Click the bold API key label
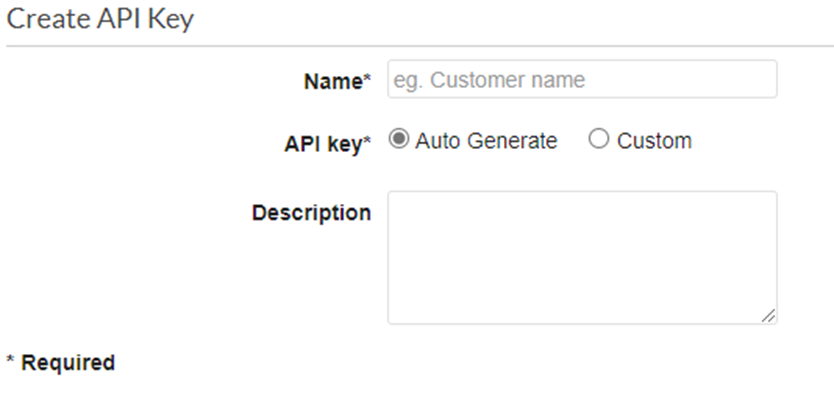Viewport: 834px width, 417px height. (322, 143)
